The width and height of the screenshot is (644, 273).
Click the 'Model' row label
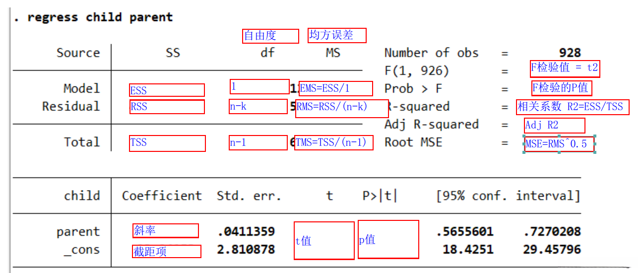coord(81,89)
